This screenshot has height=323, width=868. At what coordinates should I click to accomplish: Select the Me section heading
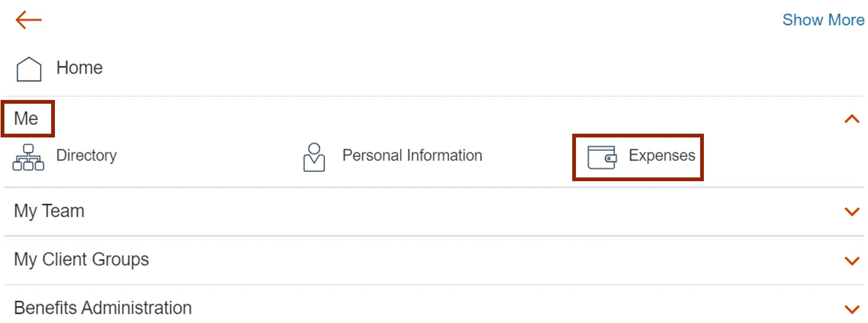pos(26,119)
